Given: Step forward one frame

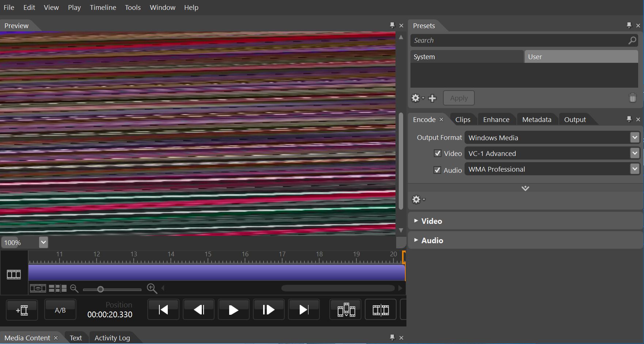Looking at the screenshot, I should (x=269, y=310).
